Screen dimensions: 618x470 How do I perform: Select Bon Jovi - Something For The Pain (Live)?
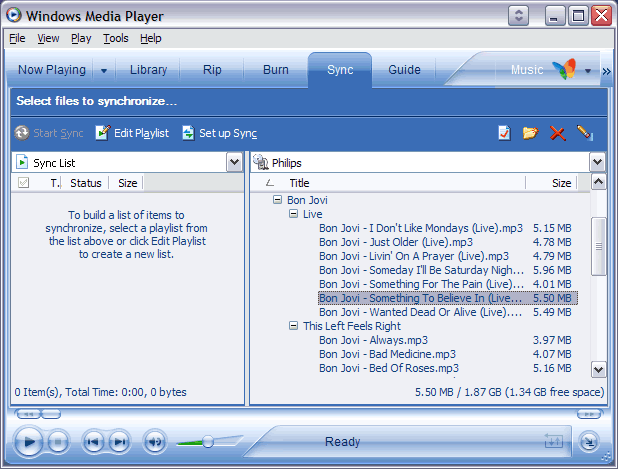pyautogui.click(x=448, y=284)
